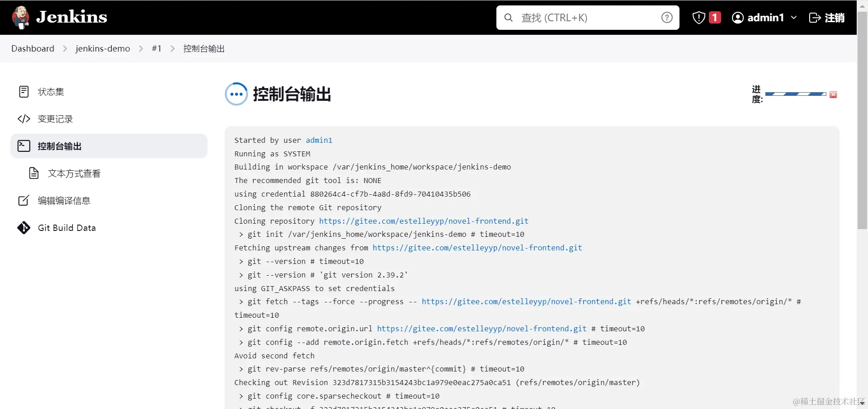Open the breadcrumb chevron after Dashboard
The height and width of the screenshot is (409, 868).
pyautogui.click(x=65, y=48)
